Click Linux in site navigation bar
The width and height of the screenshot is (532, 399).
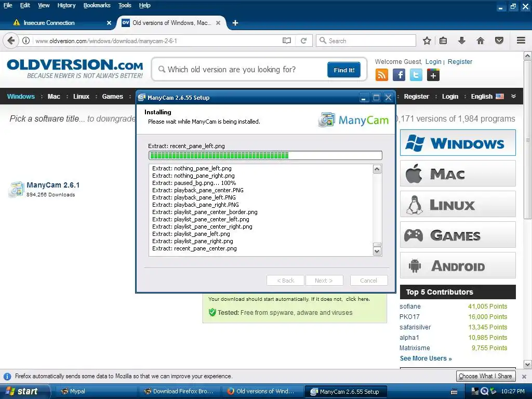(x=82, y=96)
